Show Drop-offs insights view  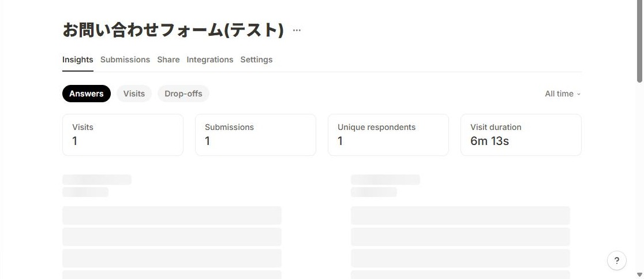pos(183,94)
